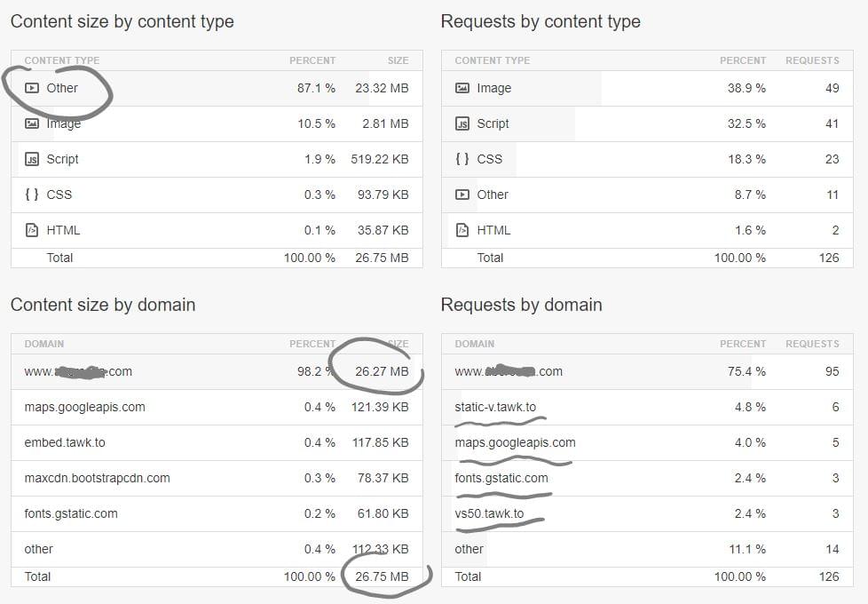
Task: Click the Script JS icon in content size table
Action: [x=32, y=159]
